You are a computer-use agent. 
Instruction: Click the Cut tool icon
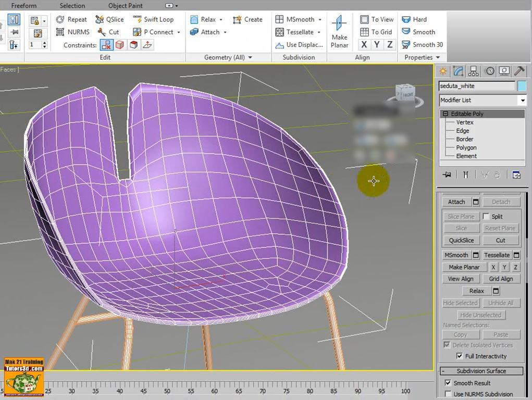pos(102,32)
